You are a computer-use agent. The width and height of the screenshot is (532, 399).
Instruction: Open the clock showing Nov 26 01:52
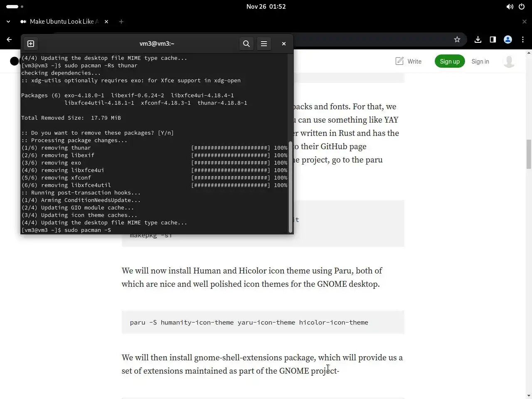(x=266, y=7)
